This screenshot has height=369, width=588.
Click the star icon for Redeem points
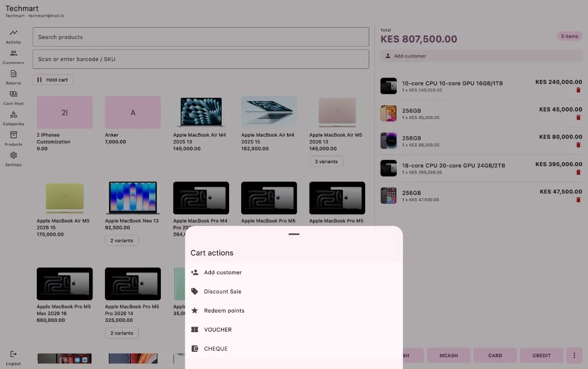[194, 310]
